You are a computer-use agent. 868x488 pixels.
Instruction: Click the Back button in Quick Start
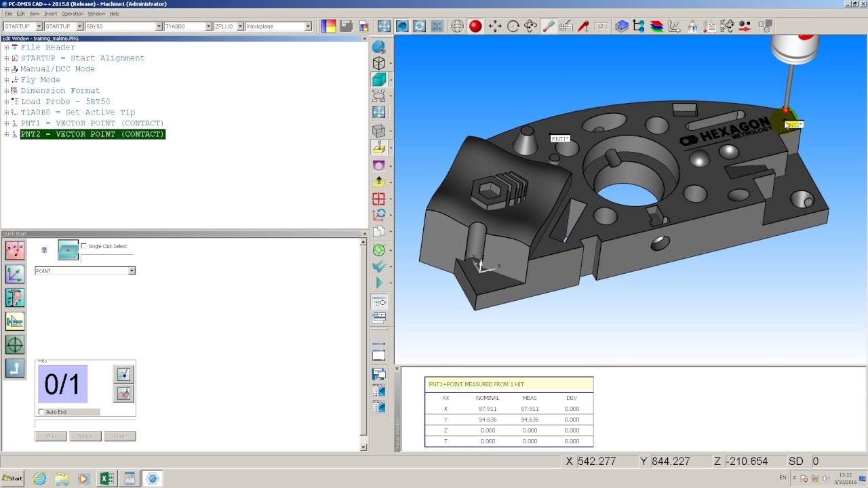(52, 436)
